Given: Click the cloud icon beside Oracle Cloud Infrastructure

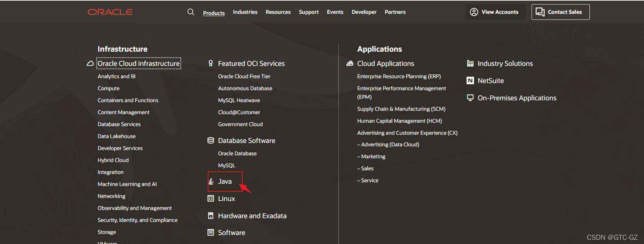Looking at the screenshot, I should [90, 64].
